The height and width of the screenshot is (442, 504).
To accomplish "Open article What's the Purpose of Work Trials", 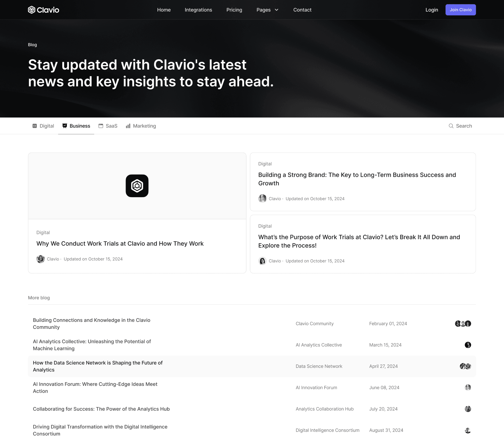I will [359, 241].
